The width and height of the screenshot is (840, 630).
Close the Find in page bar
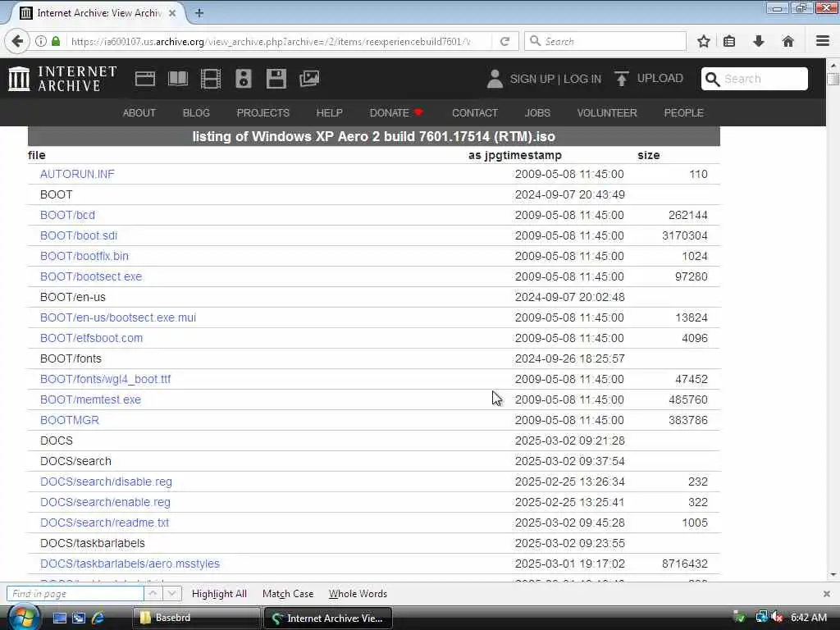point(827,594)
